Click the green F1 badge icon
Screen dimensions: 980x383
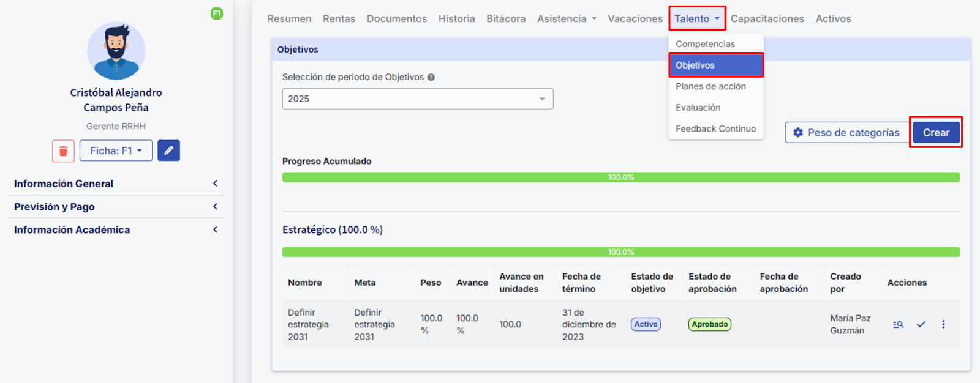pos(217,13)
